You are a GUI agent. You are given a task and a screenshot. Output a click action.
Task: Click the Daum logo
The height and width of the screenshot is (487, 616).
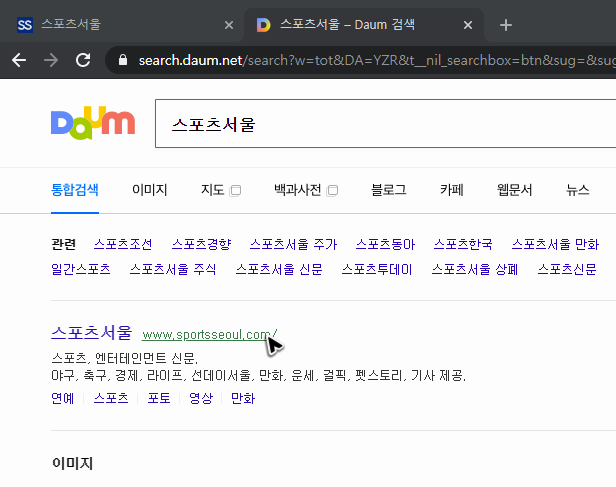pos(93,123)
